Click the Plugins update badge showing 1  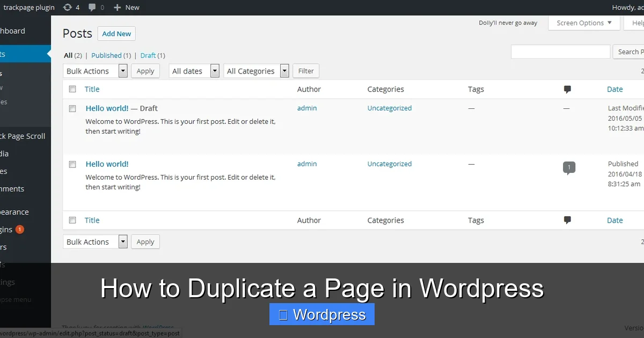[x=20, y=230]
